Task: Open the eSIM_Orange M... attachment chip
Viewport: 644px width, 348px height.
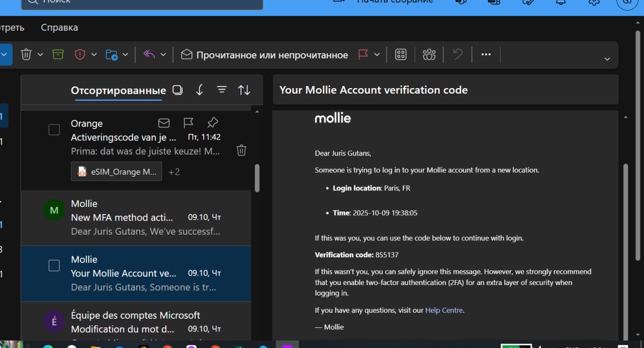Action: 117,171
